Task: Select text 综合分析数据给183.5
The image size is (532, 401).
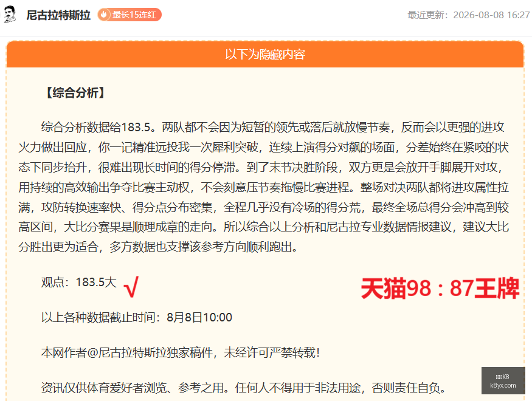Action: 98,127
